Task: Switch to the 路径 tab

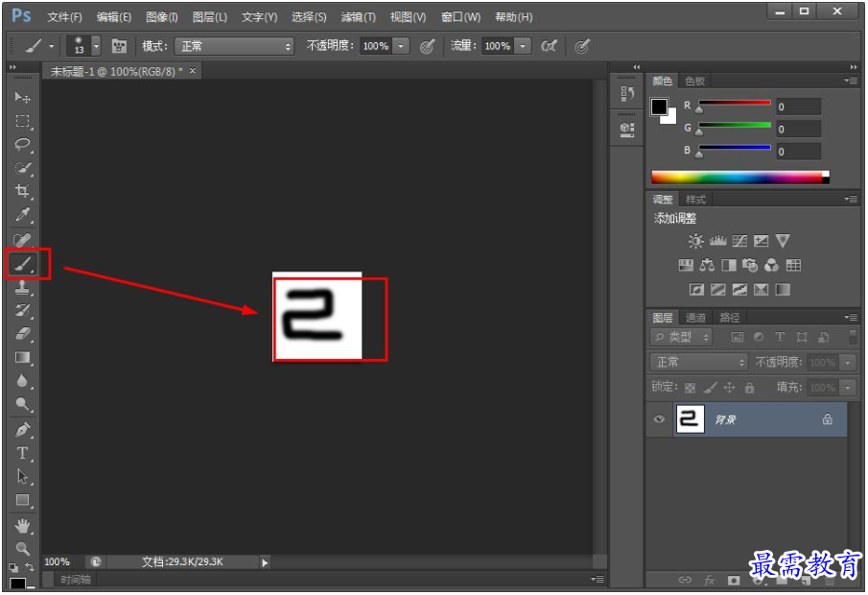Action: tap(729, 318)
